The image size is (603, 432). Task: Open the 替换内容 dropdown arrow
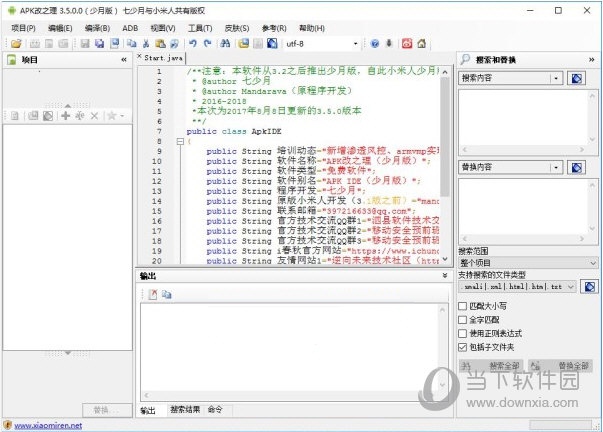556,168
